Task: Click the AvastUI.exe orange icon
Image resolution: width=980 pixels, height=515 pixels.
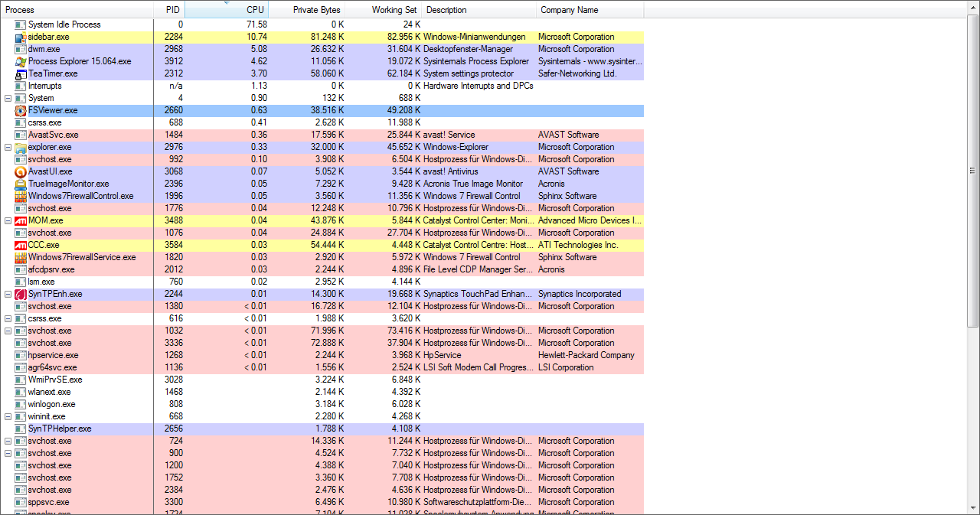Action: click(21, 171)
